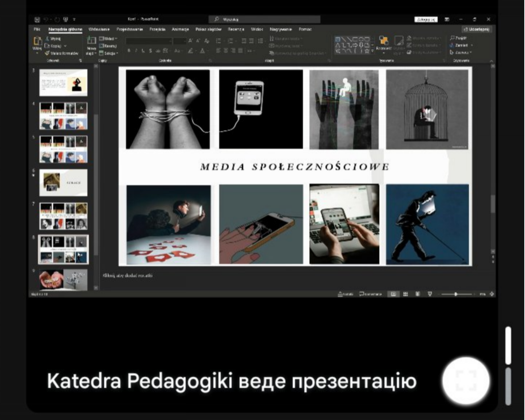Open the font name combo box
Screen dimensions: 525x420
[x=149, y=41]
